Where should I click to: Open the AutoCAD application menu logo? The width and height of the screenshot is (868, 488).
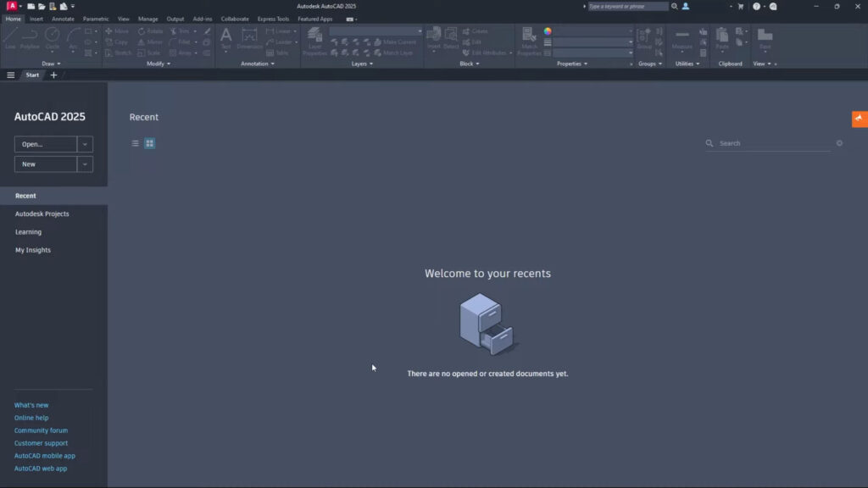(12, 6)
